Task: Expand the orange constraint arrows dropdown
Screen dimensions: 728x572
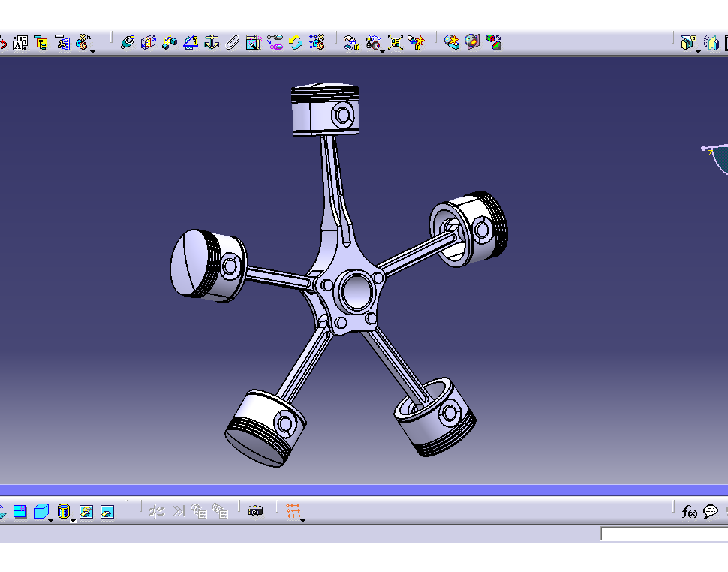Action: tap(302, 521)
